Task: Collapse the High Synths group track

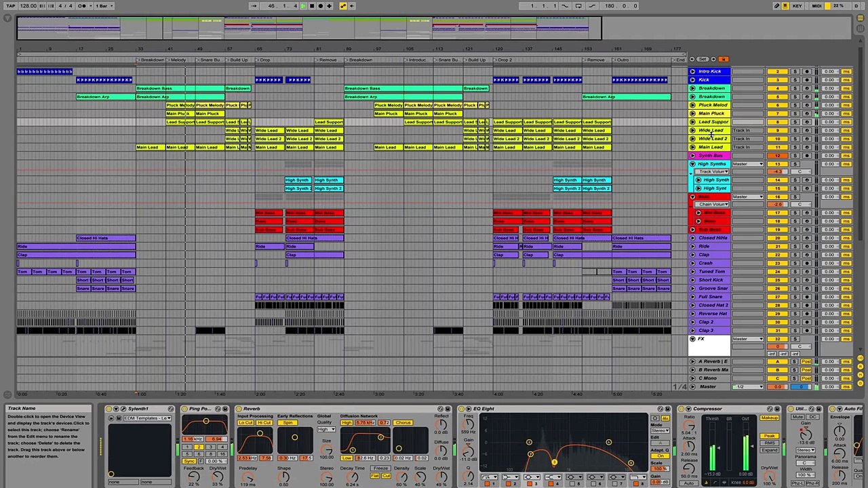Action: click(x=692, y=164)
